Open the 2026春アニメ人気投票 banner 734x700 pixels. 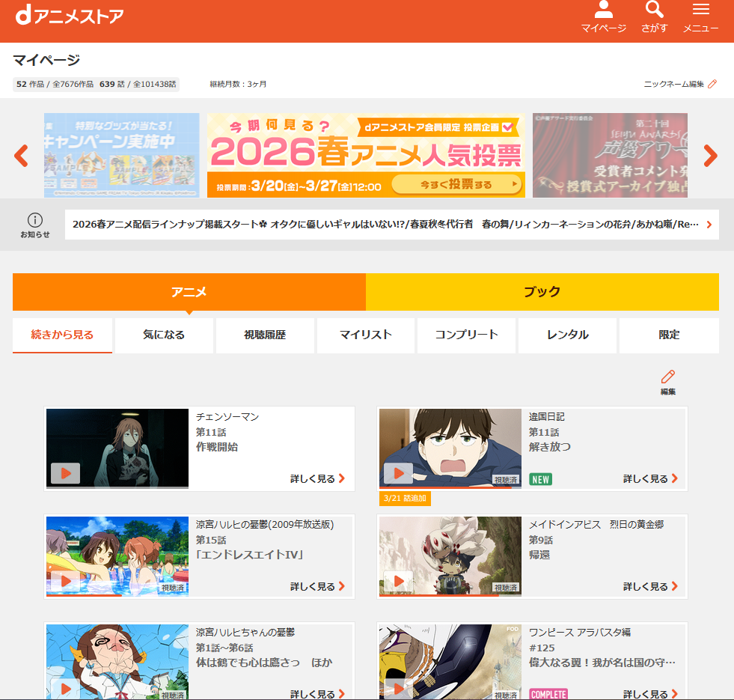(366, 155)
